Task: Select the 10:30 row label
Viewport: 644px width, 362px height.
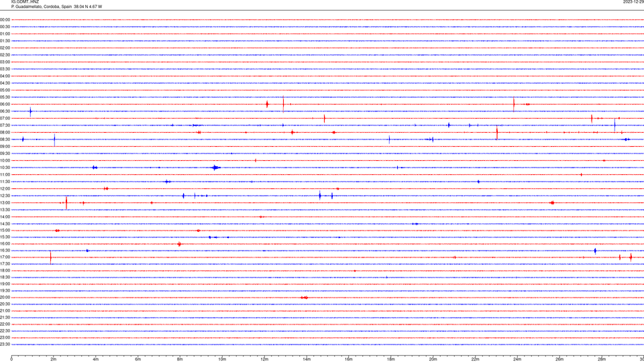Action: [5, 168]
